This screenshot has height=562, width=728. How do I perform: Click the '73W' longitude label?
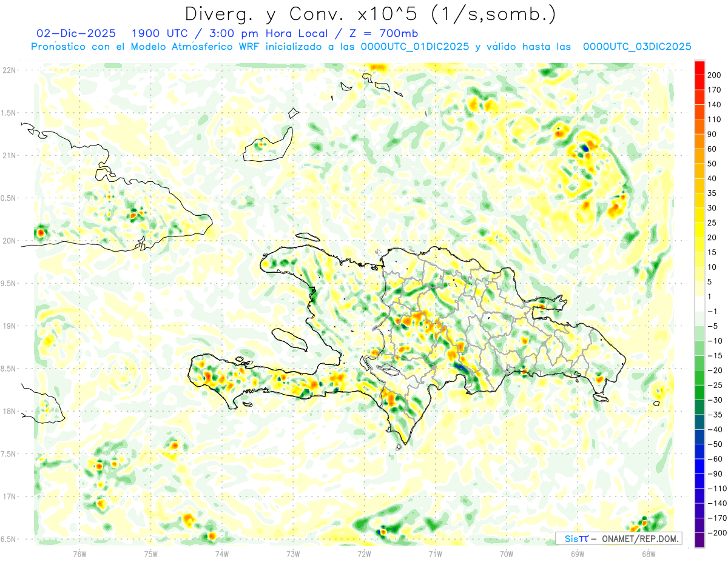[x=293, y=554]
